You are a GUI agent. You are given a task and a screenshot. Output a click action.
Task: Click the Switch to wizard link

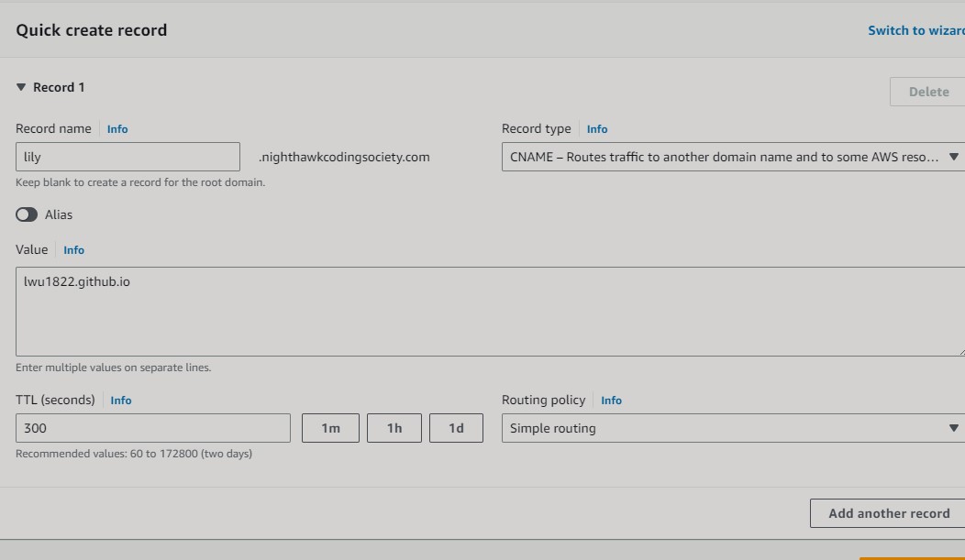pyautogui.click(x=915, y=30)
